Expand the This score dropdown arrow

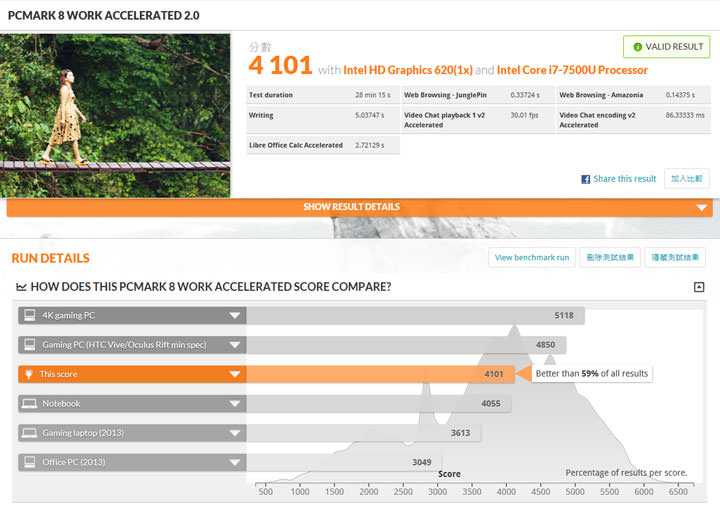pyautogui.click(x=234, y=375)
